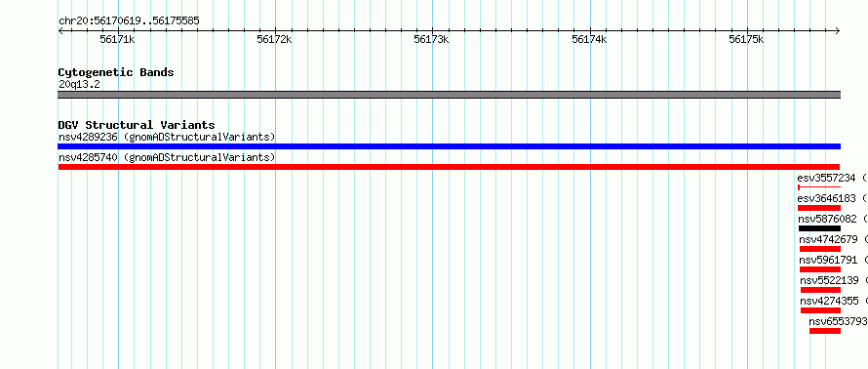Click the short red nsv6553793 variant bar
Viewport: 868px width, 369px height.
[x=825, y=331]
